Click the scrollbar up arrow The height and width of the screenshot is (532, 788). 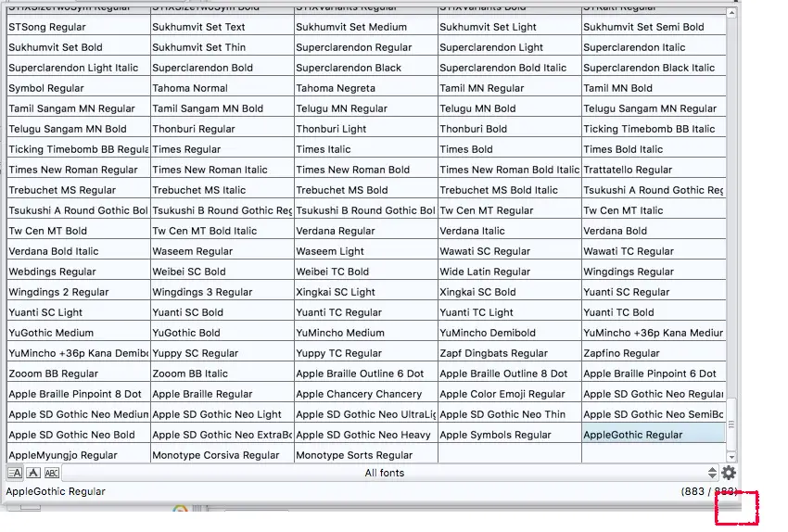coord(731,13)
